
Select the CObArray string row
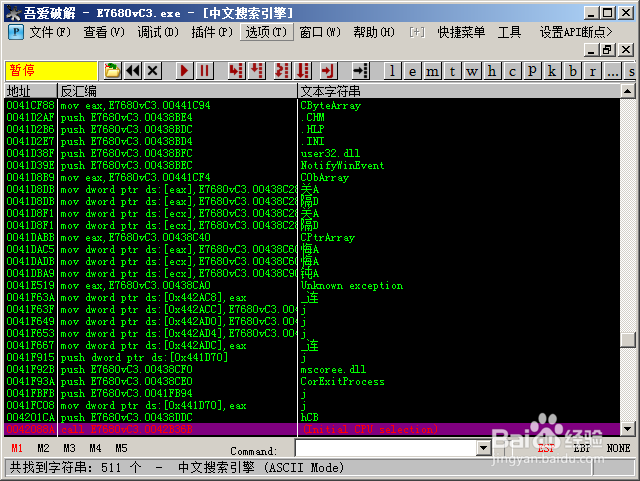[312, 177]
